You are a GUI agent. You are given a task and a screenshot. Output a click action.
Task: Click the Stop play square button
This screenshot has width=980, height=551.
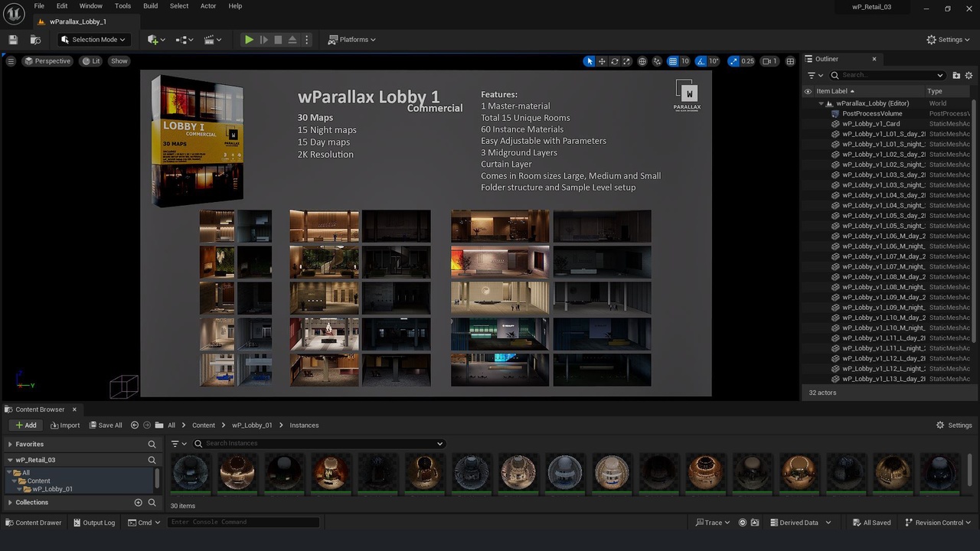click(278, 40)
